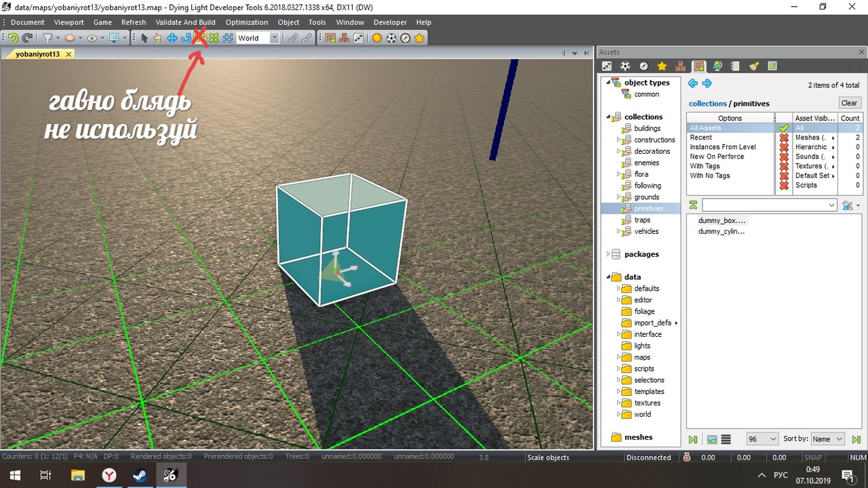Click the brown stacked boxes icon in main toolbar
The image size is (868, 488).
[344, 39]
